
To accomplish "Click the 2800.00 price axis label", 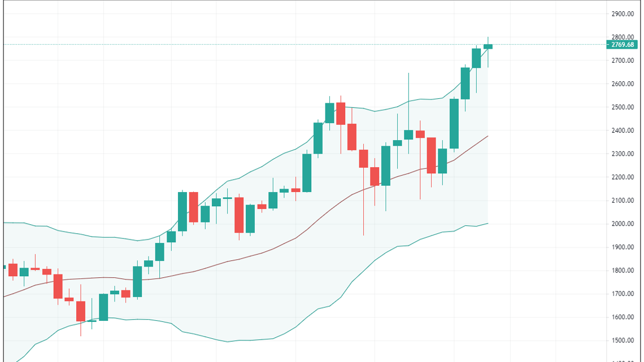I will (x=623, y=37).
